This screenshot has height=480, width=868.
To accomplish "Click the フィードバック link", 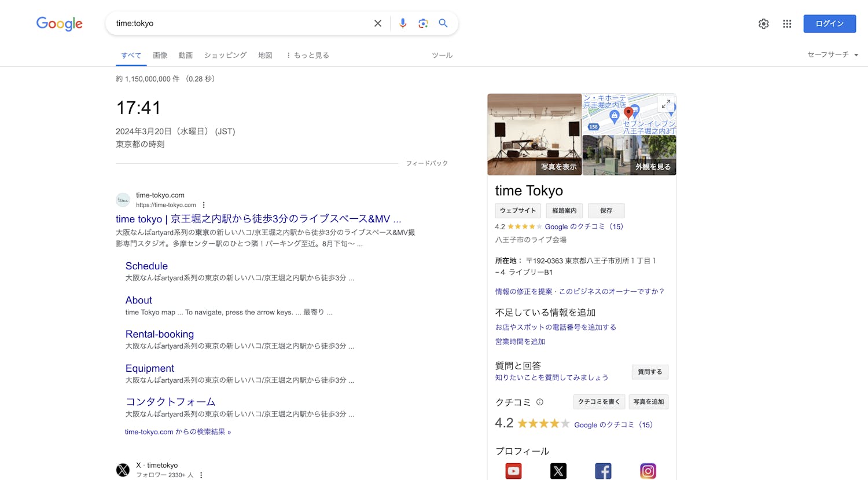I will (427, 163).
